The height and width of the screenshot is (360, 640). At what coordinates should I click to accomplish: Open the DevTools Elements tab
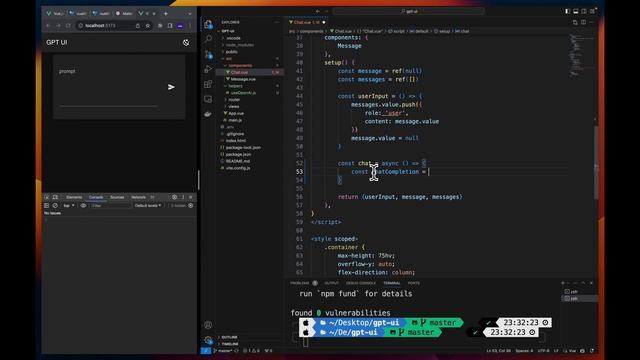pos(74,197)
